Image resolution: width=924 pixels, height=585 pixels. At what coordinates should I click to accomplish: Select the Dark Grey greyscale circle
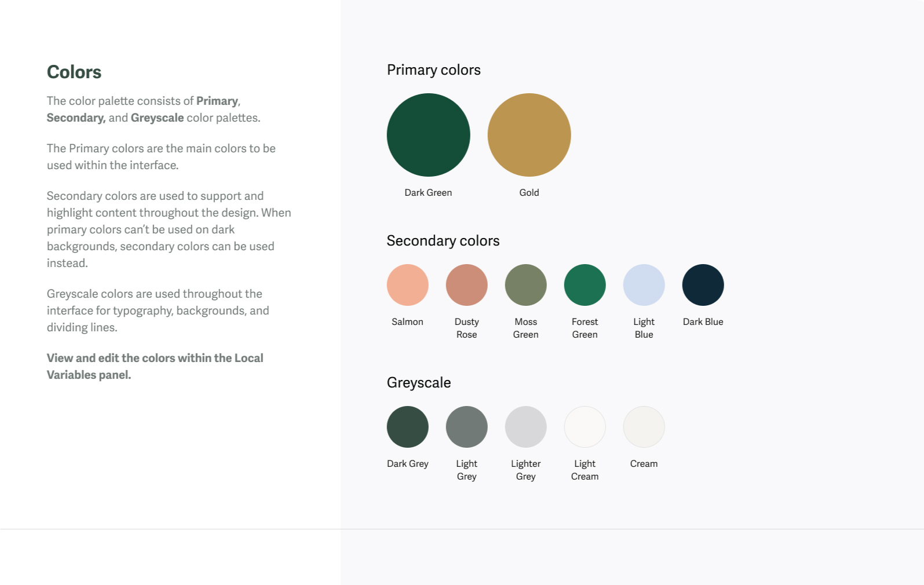click(408, 427)
